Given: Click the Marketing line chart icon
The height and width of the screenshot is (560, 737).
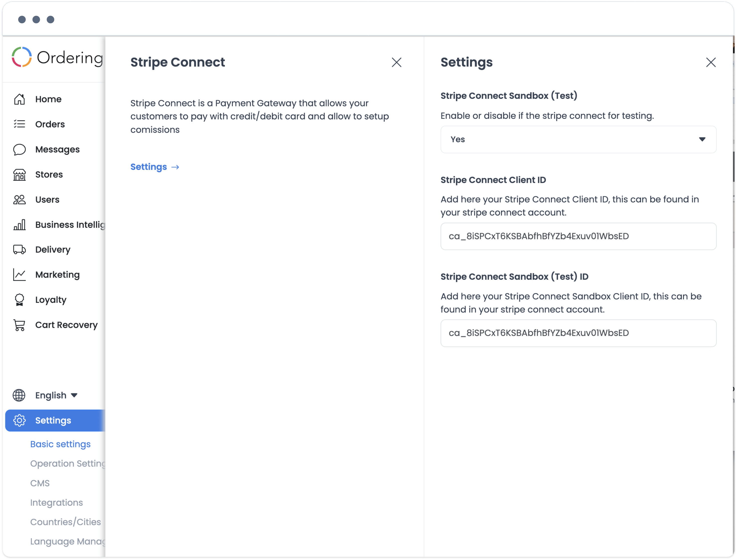Looking at the screenshot, I should [x=19, y=275].
